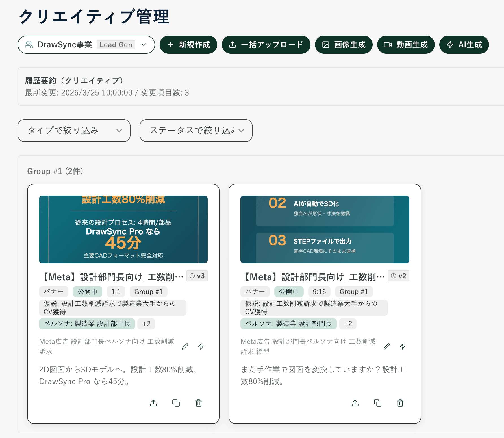Image resolution: width=504 pixels, height=438 pixels.
Task: Open the 動画生成 video generation tool
Action: (406, 44)
